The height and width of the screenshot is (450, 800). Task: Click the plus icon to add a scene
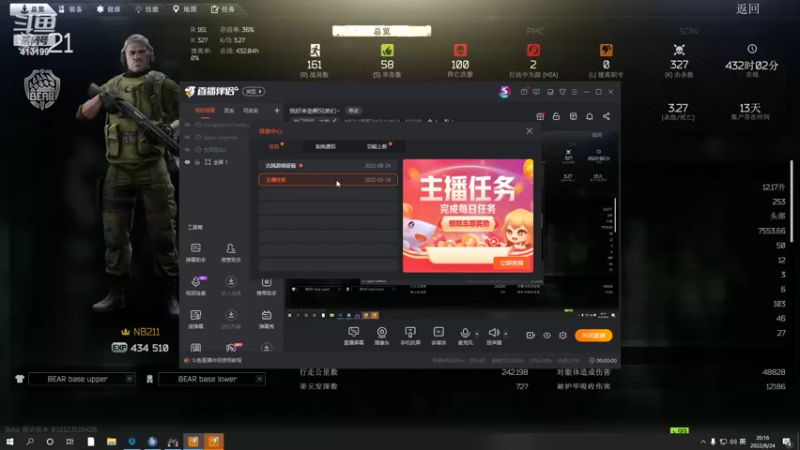(277, 110)
